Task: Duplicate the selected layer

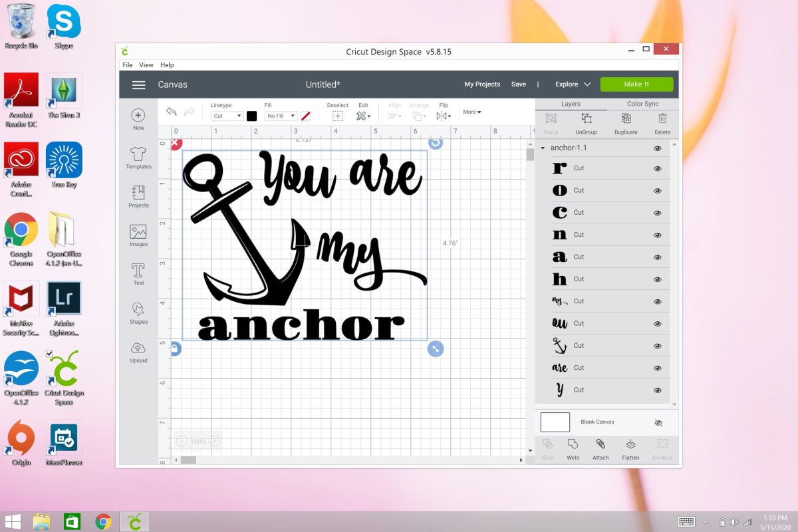Action: click(626, 123)
